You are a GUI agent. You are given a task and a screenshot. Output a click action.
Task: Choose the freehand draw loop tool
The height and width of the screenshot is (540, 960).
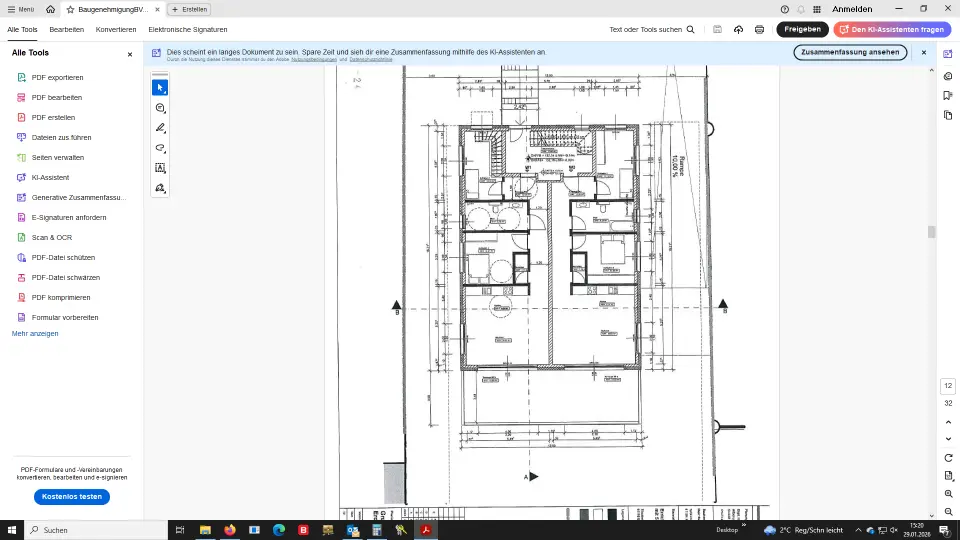[160, 148]
